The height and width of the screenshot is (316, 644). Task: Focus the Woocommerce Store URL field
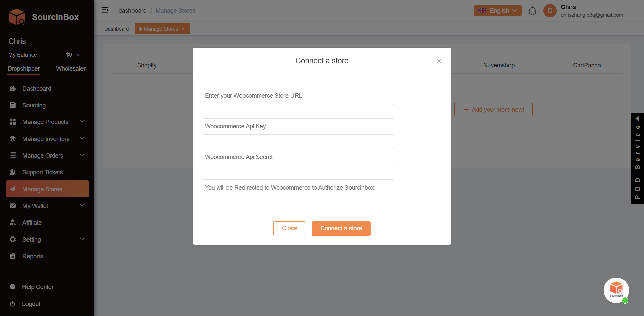(x=298, y=111)
